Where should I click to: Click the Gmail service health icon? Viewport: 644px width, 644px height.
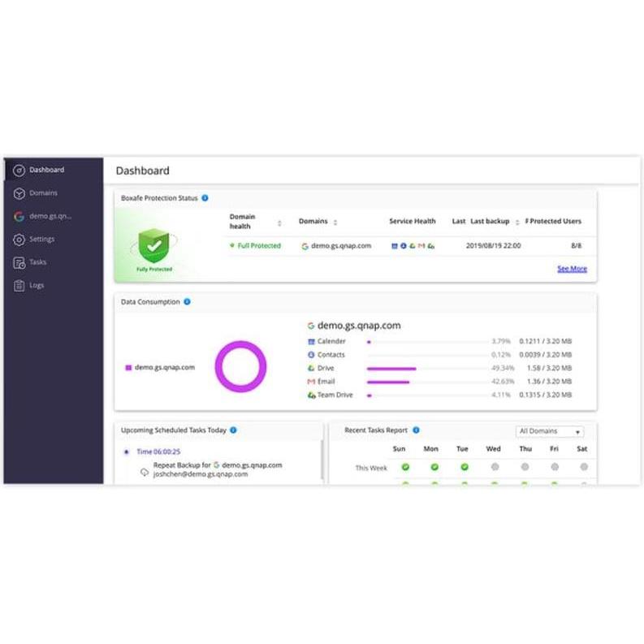click(x=421, y=246)
